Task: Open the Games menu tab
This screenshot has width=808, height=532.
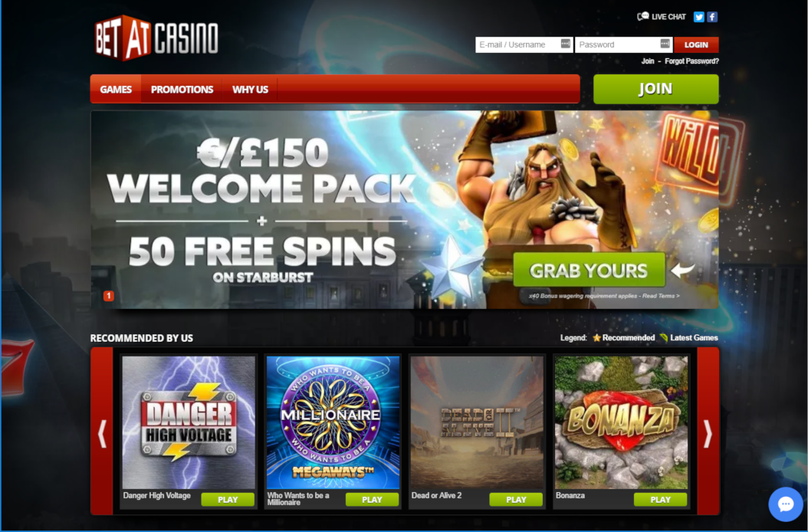Action: tap(116, 89)
